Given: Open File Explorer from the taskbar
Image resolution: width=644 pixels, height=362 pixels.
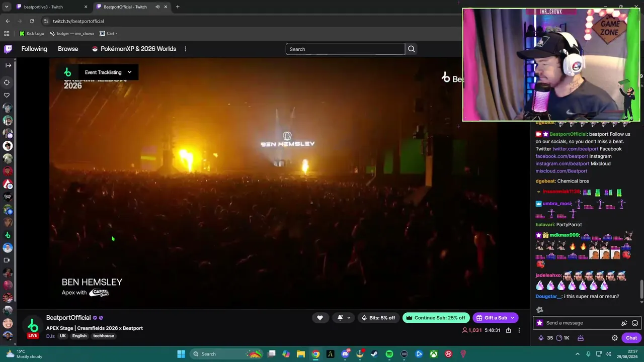Looking at the screenshot, I should [x=300, y=354].
